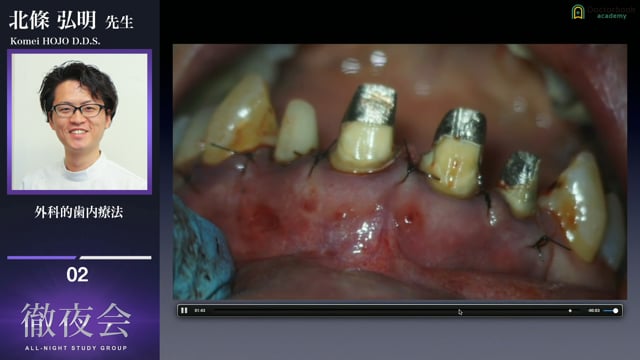Click the speaker portrait photo
The height and width of the screenshot is (360, 640).
point(80,122)
